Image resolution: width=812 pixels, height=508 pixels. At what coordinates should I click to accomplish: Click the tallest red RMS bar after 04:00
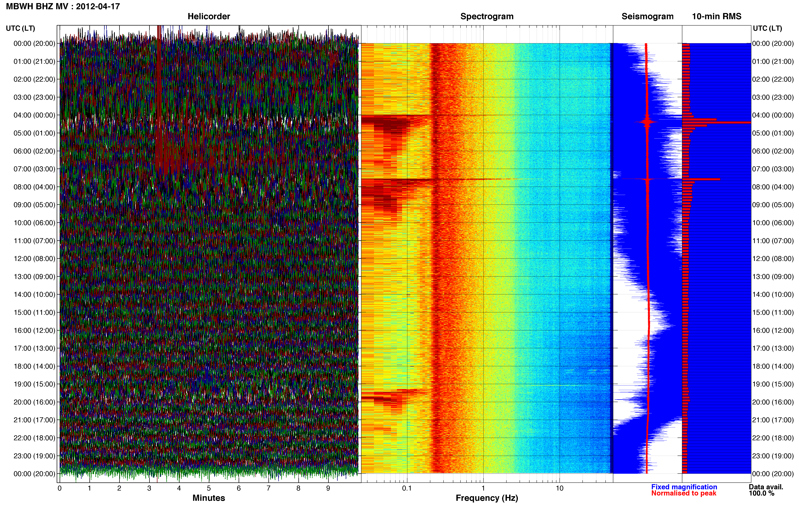[717, 123]
